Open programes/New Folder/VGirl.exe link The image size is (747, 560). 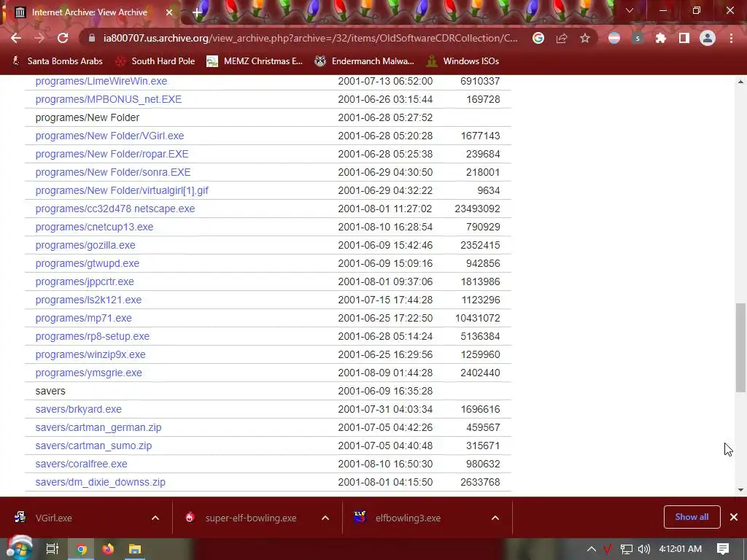click(109, 136)
